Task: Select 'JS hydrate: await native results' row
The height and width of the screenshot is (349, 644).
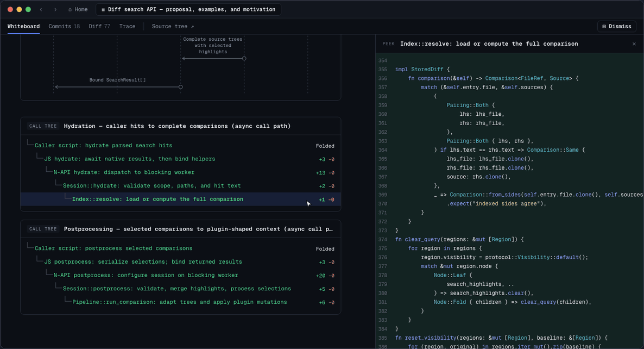Action: click(x=181, y=159)
